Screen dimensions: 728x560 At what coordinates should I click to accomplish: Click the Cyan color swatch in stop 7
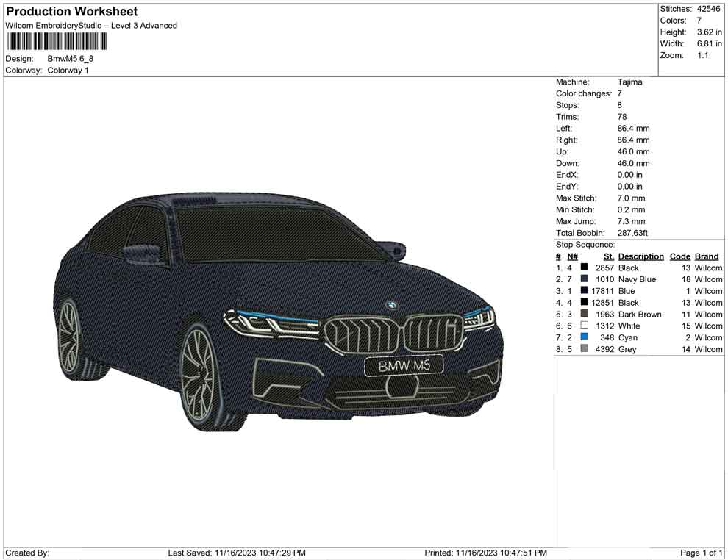pyautogui.click(x=585, y=337)
